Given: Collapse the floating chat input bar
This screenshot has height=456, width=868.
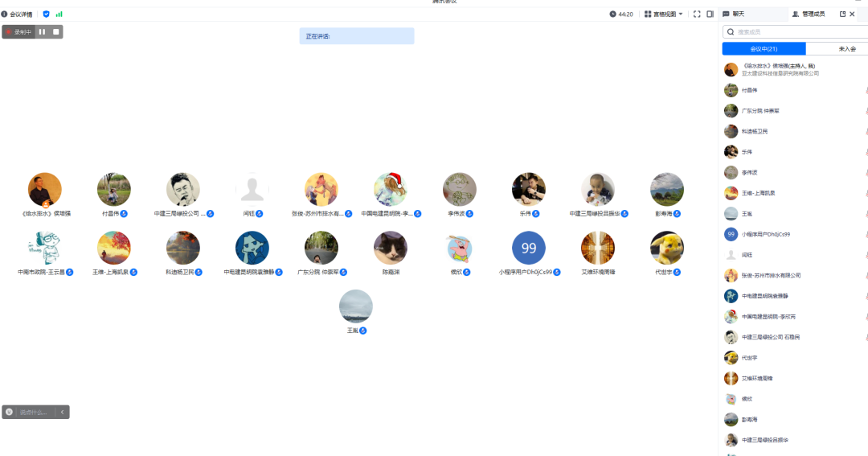Looking at the screenshot, I should [x=63, y=412].
